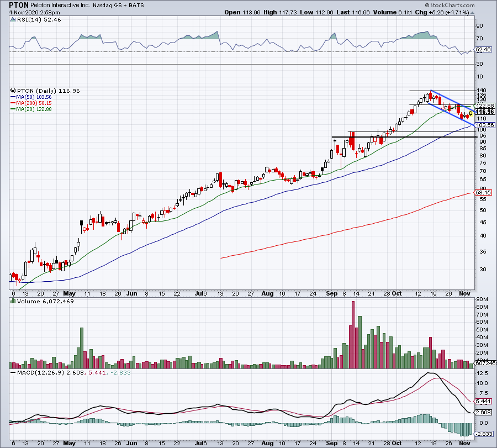Click the Jun label below MACD panel
This screenshot has height=448, width=497.
point(132,443)
